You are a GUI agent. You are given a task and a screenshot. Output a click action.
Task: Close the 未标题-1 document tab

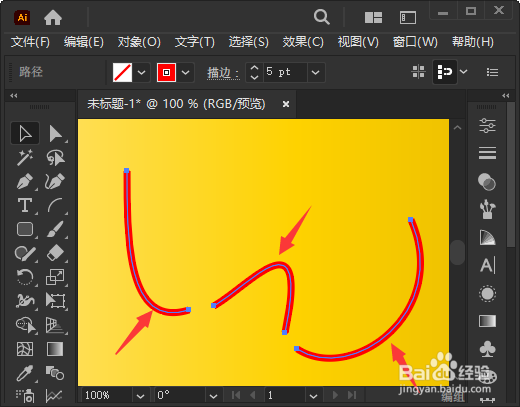286,104
